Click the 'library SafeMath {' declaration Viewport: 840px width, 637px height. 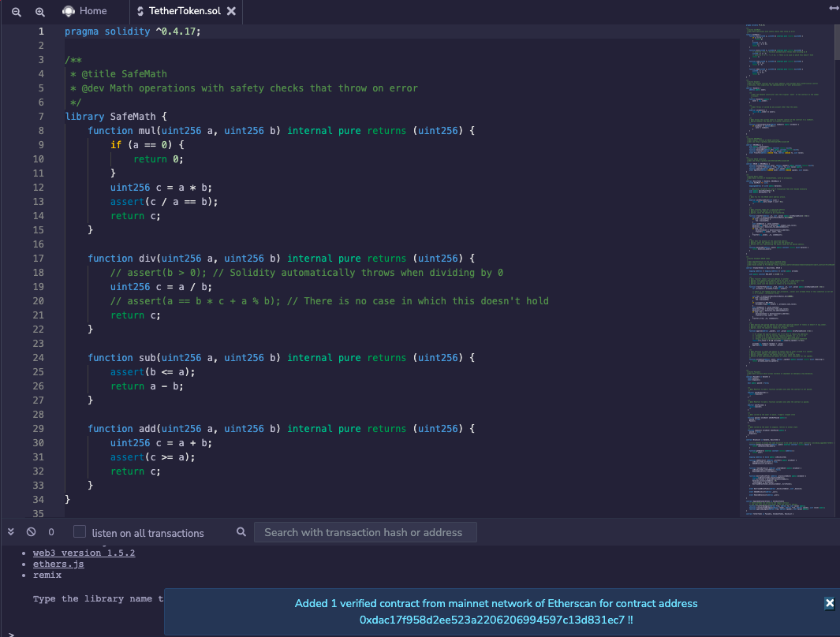pyautogui.click(x=116, y=117)
